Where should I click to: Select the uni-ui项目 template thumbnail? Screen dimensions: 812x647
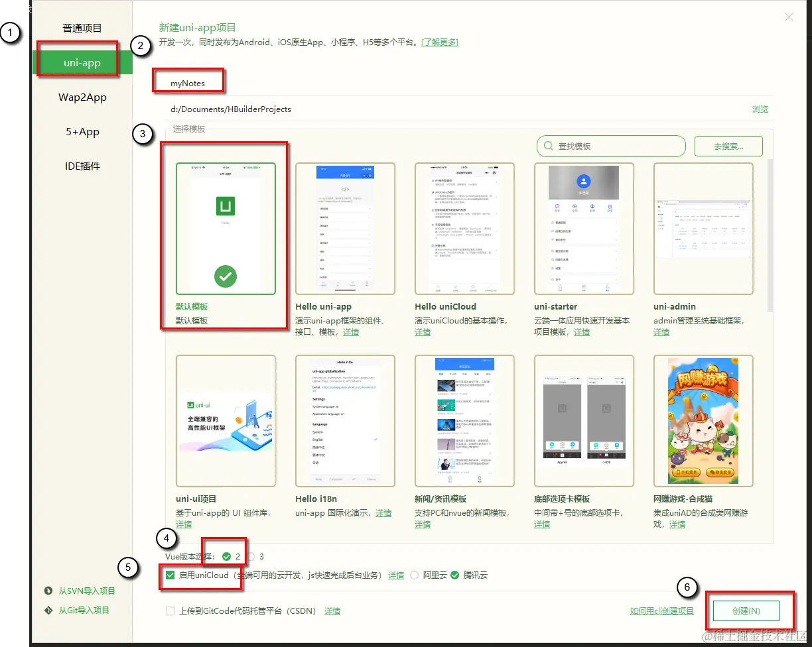[226, 421]
